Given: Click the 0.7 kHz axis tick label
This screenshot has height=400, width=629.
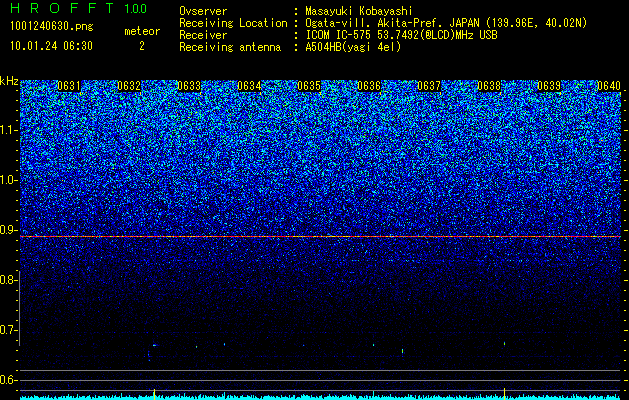Looking at the screenshot, I should [x=9, y=330].
